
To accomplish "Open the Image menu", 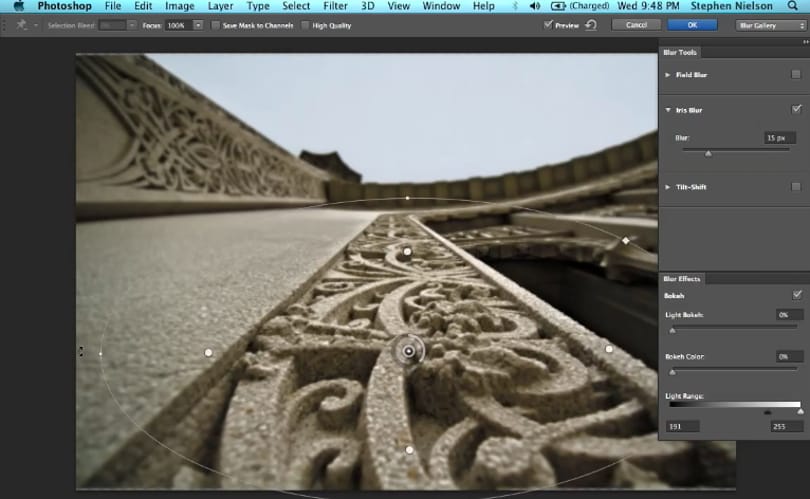I will coord(180,6).
